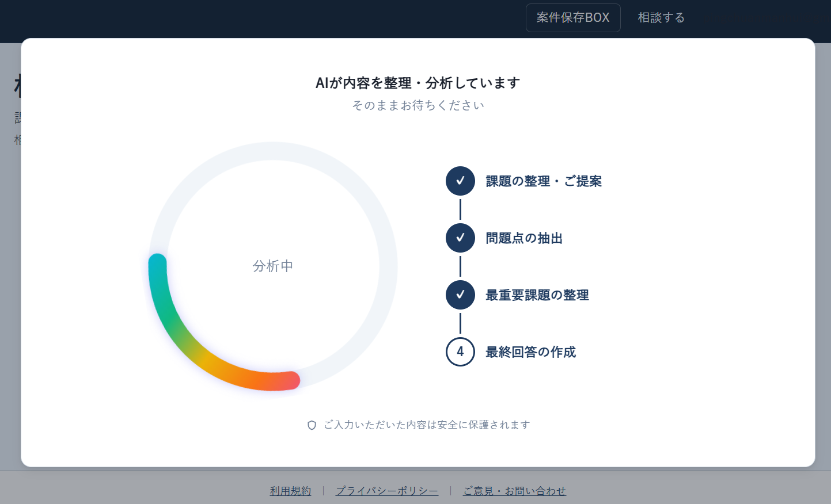Select the 課題の整理・ご提案 step label
The width and height of the screenshot is (831, 504).
coord(544,181)
